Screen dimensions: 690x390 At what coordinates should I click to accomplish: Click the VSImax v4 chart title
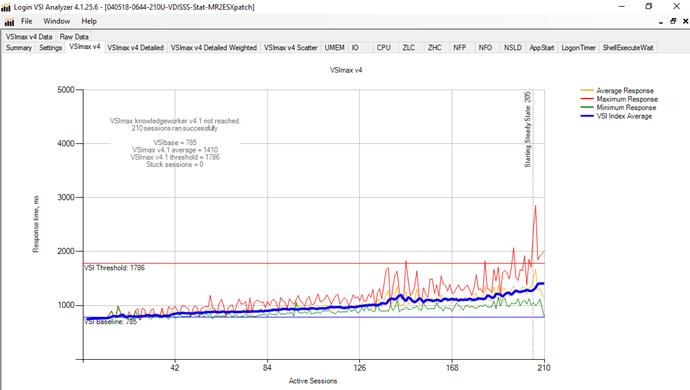point(346,70)
